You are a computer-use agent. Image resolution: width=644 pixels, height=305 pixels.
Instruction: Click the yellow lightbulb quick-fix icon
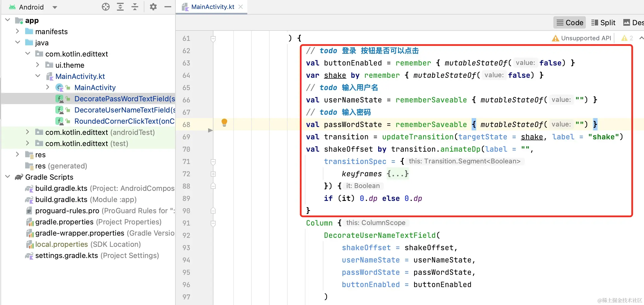[224, 123]
